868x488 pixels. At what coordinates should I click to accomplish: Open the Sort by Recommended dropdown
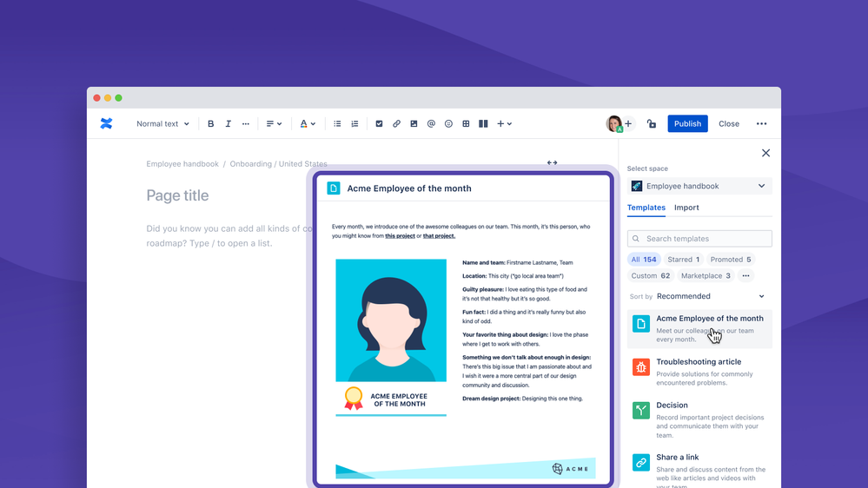[710, 297]
